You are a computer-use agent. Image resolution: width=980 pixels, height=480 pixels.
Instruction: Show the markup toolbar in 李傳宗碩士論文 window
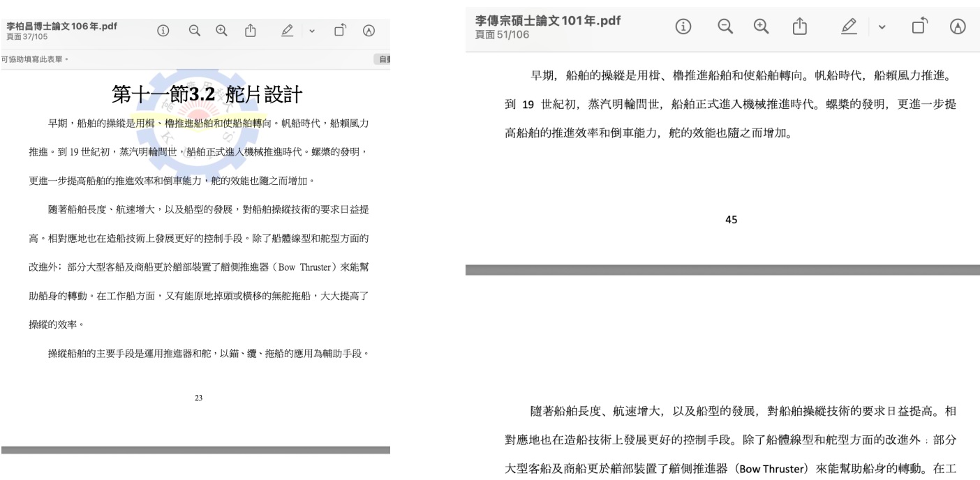point(959,27)
